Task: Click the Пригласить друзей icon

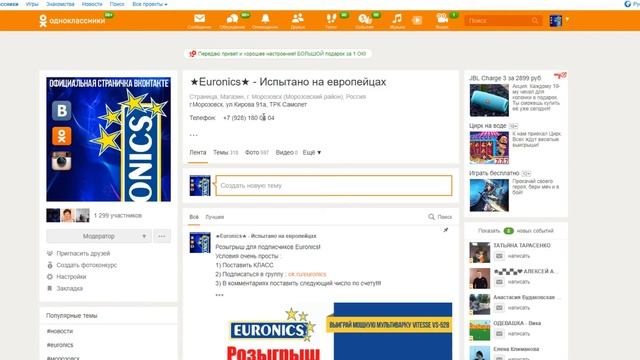Action: [50, 253]
